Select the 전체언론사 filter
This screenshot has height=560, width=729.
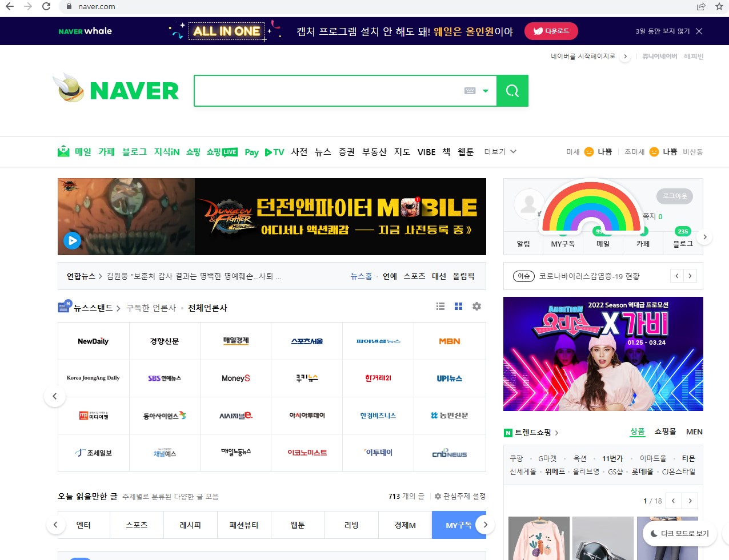point(208,308)
